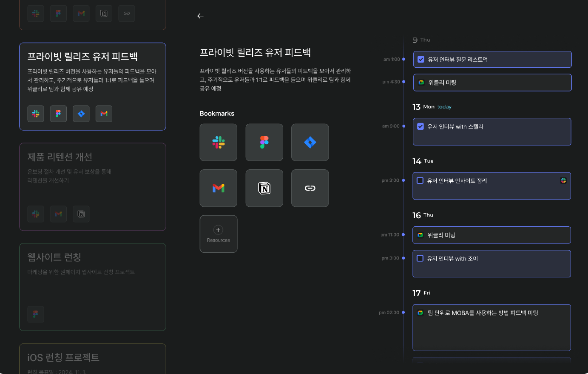The image size is (588, 374).
Task: Click Slack icon on 프라이빗 릴리즈 유저 피드백 card
Action: coord(36,114)
